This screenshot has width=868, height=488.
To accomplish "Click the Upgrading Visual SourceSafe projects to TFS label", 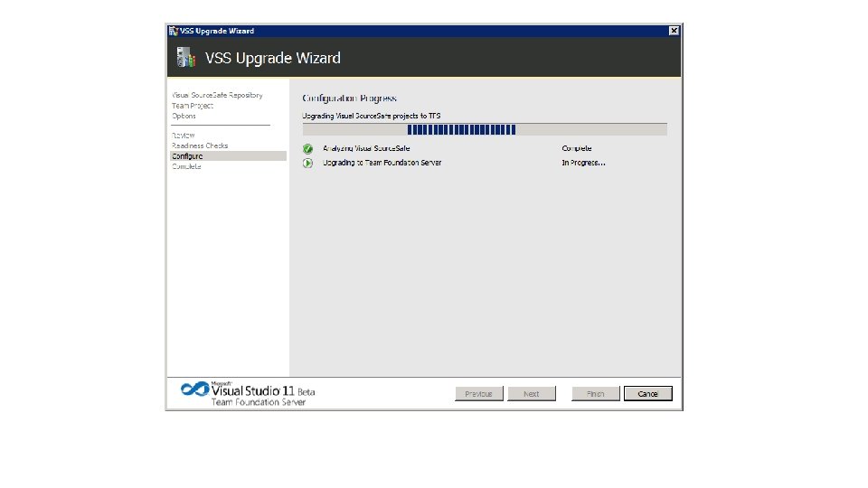I will [x=372, y=117].
